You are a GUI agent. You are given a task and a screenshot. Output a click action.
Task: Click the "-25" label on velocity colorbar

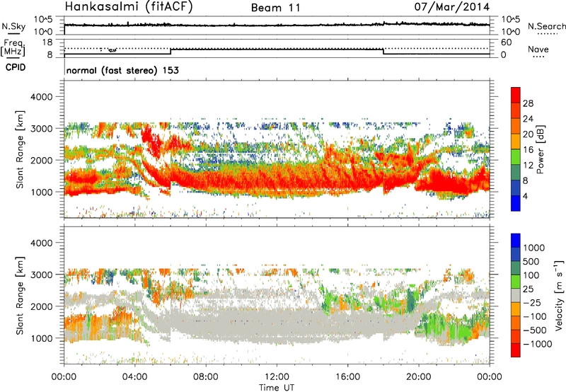533,302
